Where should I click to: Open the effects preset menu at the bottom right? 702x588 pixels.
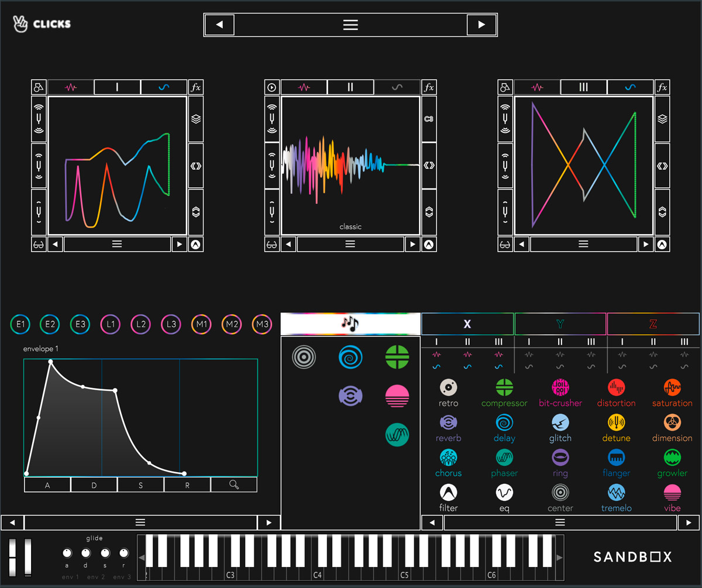click(560, 522)
